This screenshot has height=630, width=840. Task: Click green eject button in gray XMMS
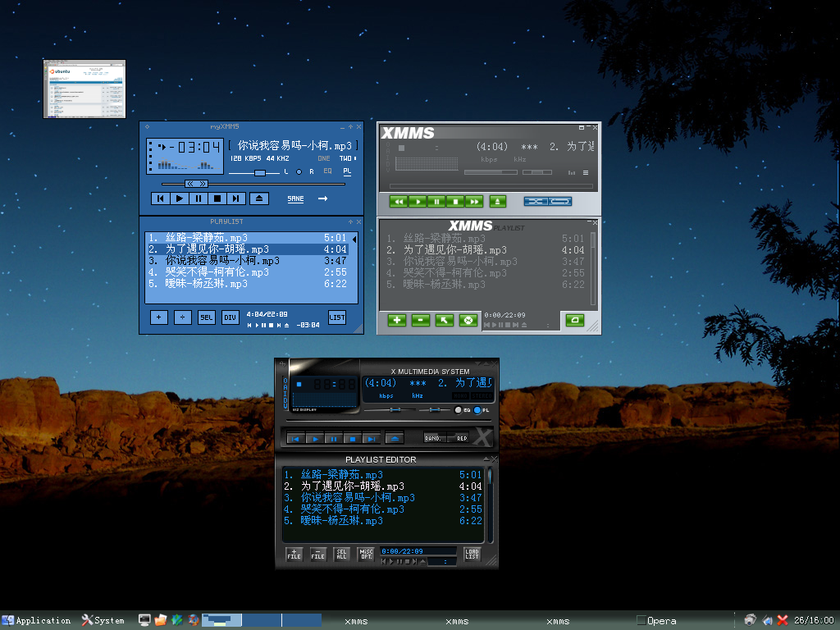498,202
